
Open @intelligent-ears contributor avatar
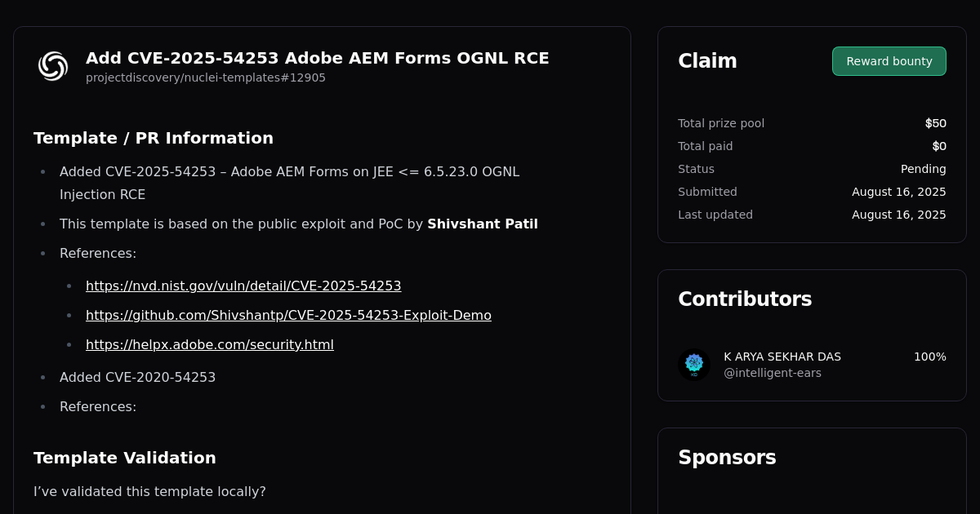tap(693, 364)
